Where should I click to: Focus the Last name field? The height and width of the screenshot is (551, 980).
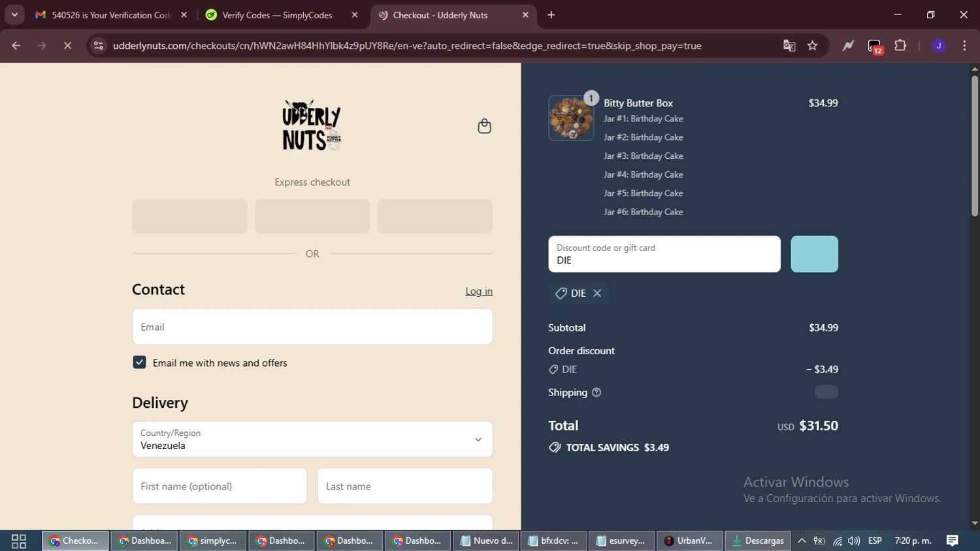coord(405,486)
